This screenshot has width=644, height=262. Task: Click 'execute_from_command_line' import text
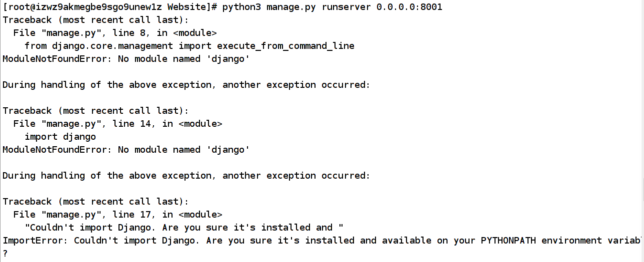click(285, 46)
